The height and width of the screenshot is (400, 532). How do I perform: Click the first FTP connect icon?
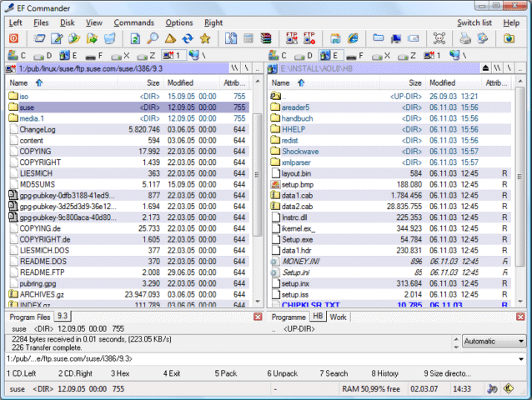(291, 38)
